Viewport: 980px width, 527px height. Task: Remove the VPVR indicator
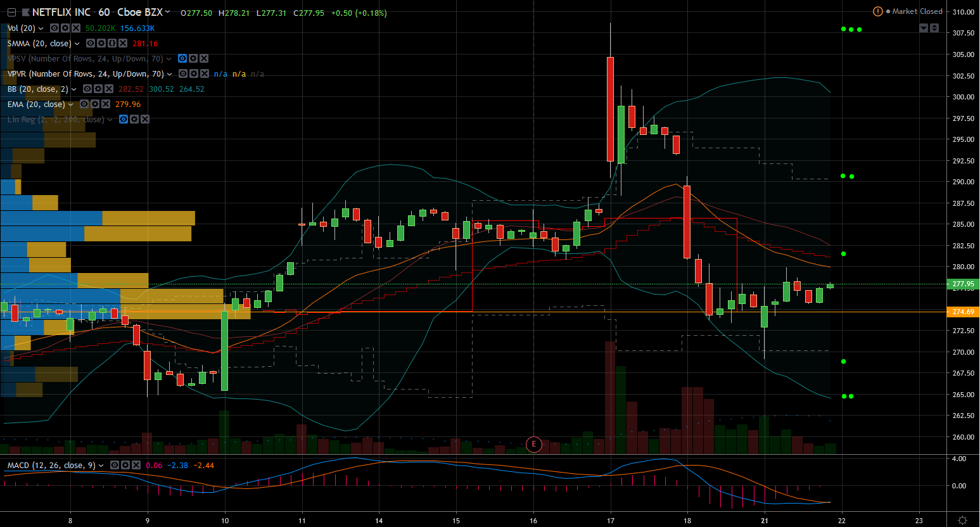(x=205, y=74)
